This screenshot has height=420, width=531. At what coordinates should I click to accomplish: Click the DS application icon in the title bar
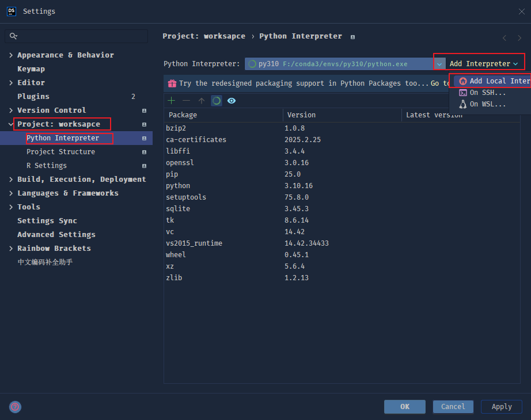pos(11,11)
